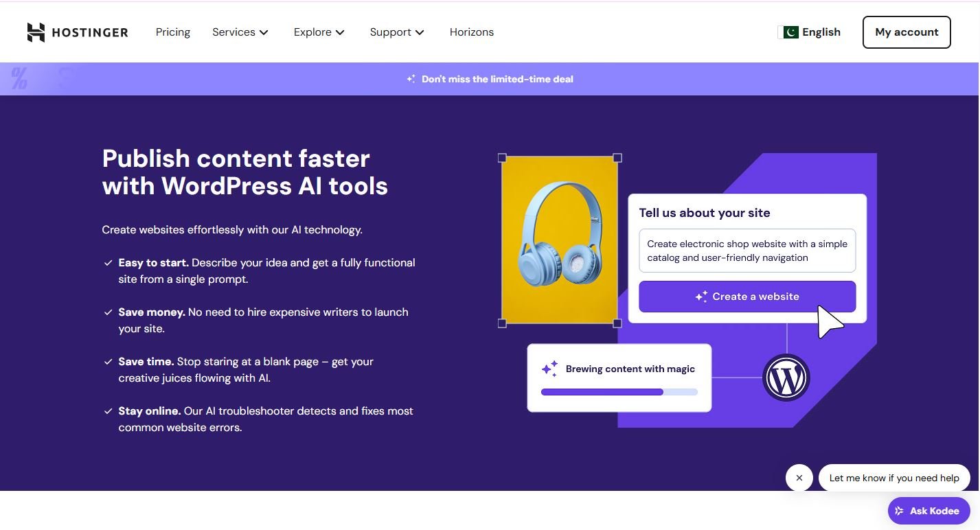Click the checkmark beside Save money
This screenshot has height=530, width=980.
[x=108, y=312]
